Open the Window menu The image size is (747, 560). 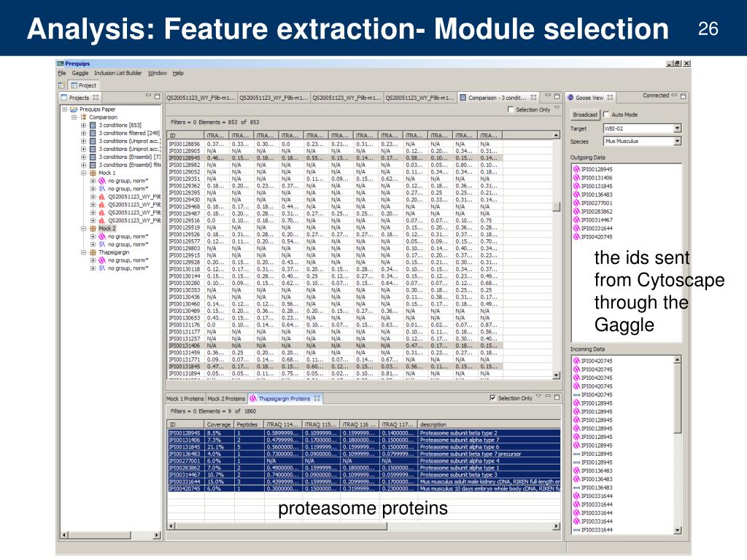[158, 74]
